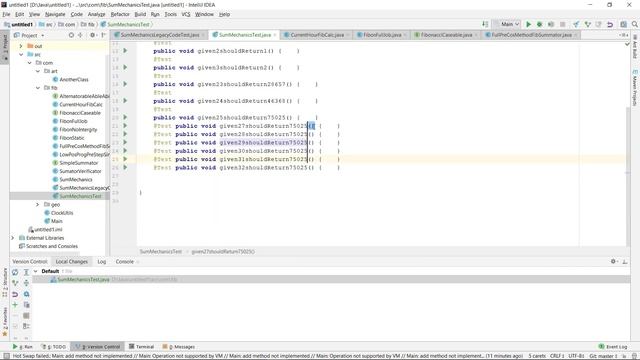Show diff preview magnifier in Version Control
The height and width of the screenshot is (360, 640).
[26, 294]
